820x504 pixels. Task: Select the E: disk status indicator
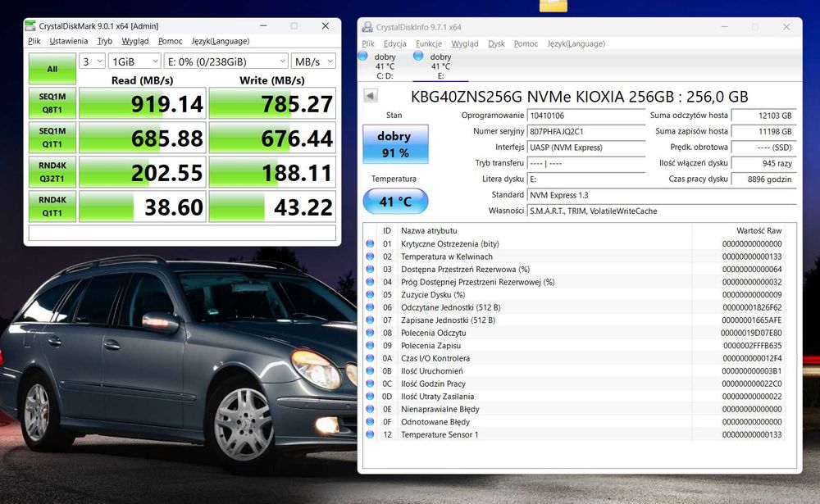(x=418, y=56)
